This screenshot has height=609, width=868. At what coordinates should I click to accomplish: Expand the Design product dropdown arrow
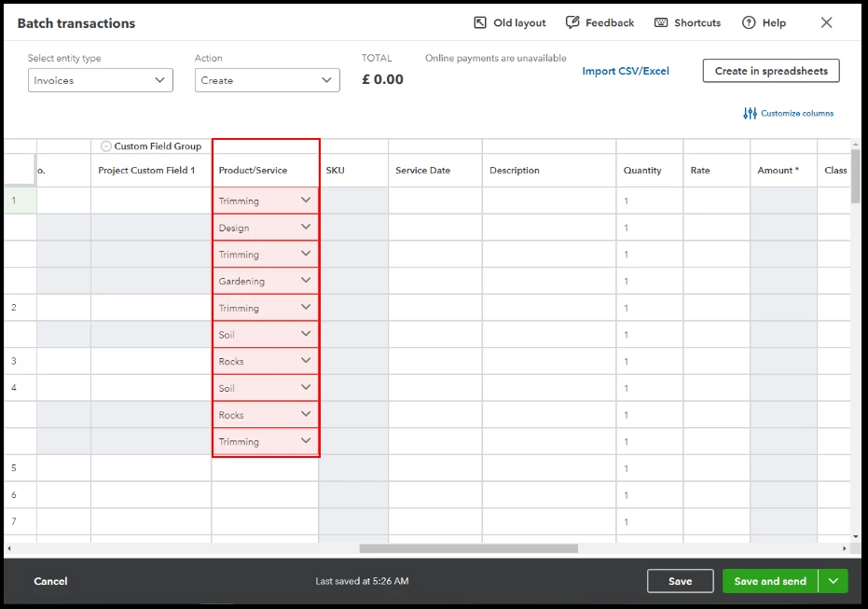(306, 227)
